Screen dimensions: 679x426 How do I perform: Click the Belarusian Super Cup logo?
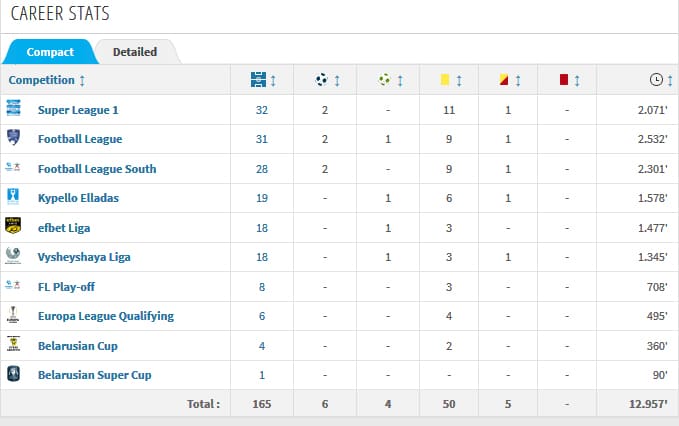pos(13,374)
